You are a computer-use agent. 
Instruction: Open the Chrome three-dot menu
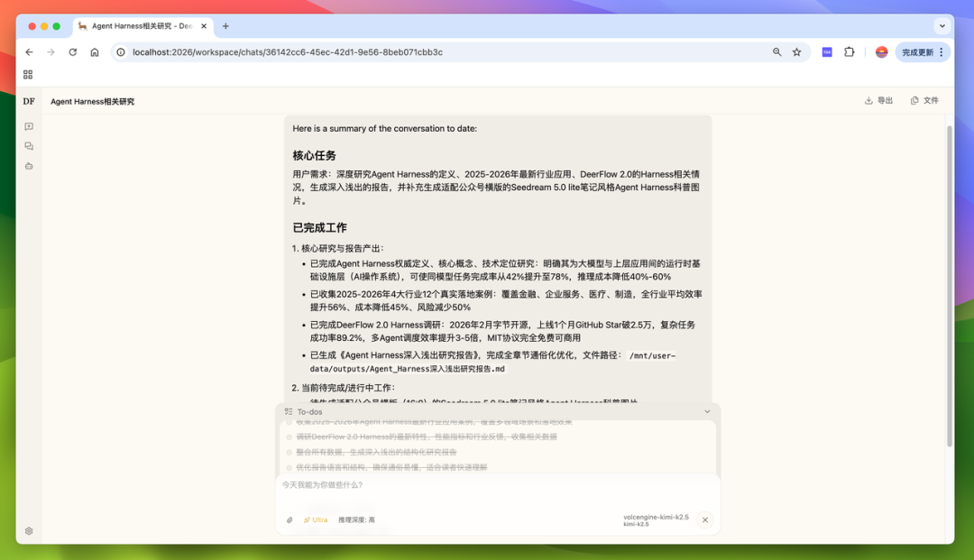pyautogui.click(x=942, y=52)
